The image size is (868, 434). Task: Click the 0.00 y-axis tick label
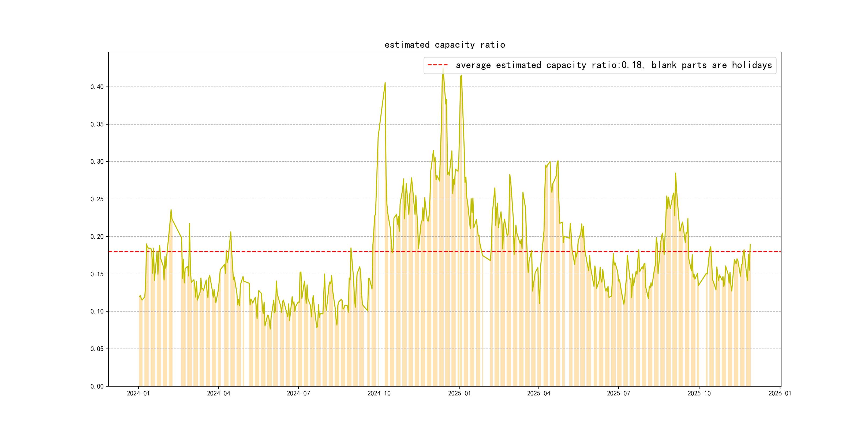[x=97, y=386]
